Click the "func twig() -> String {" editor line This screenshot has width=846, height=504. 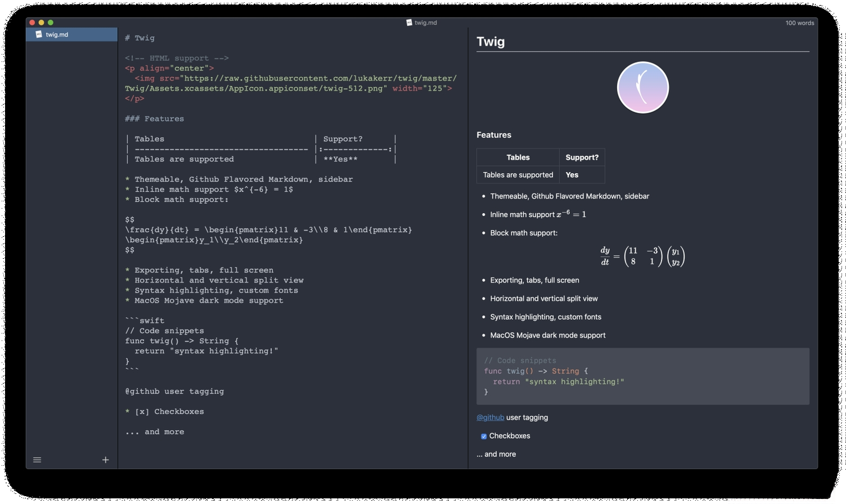point(182,341)
